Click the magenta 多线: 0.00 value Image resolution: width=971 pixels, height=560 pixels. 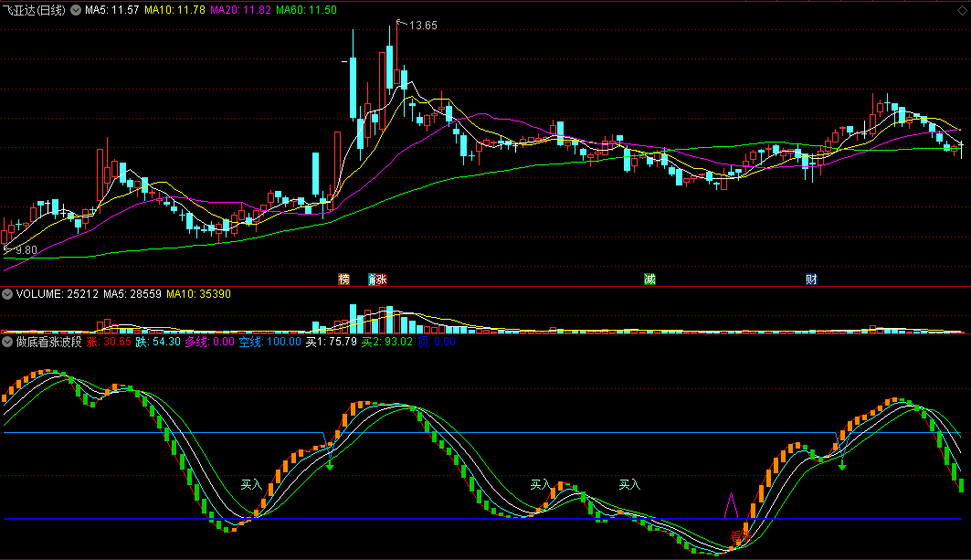[210, 342]
